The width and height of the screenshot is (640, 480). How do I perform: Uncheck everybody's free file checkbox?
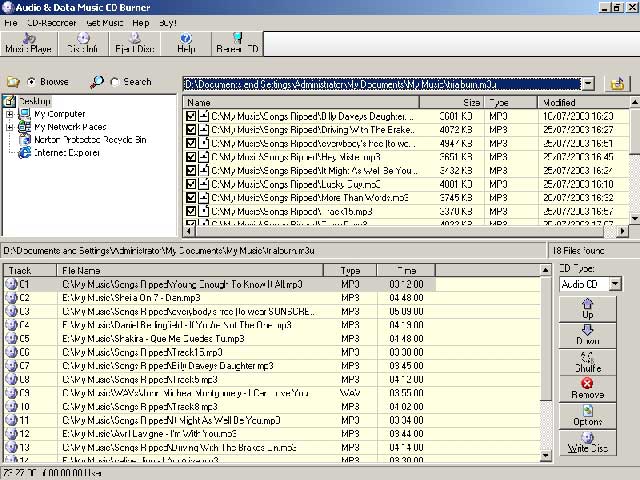(x=191, y=143)
